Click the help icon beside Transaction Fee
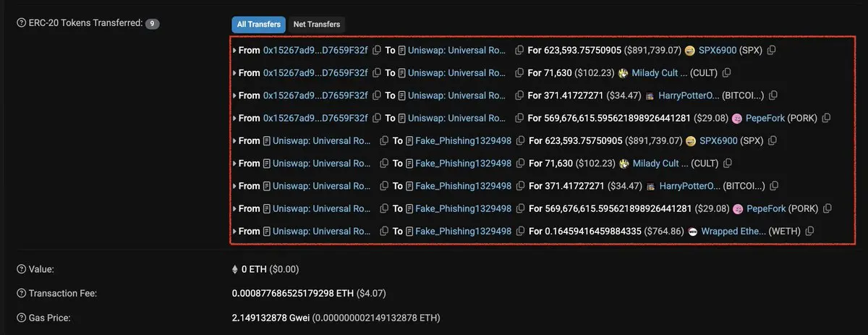The width and height of the screenshot is (868, 335). click(x=21, y=294)
